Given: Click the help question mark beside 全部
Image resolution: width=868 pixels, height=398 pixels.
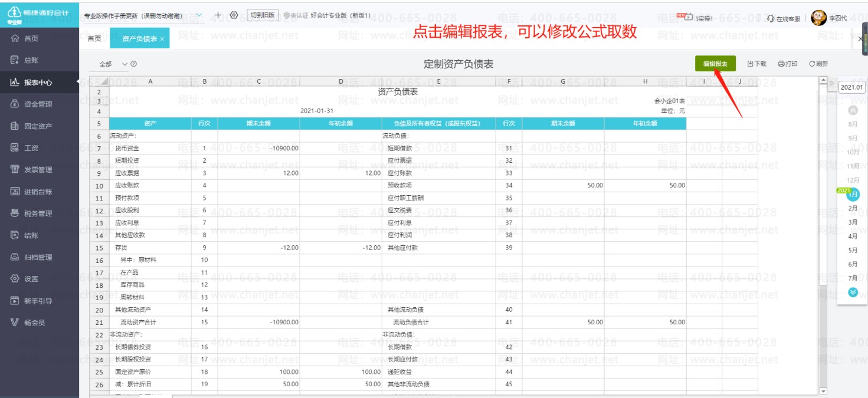Looking at the screenshot, I should click(x=134, y=64).
